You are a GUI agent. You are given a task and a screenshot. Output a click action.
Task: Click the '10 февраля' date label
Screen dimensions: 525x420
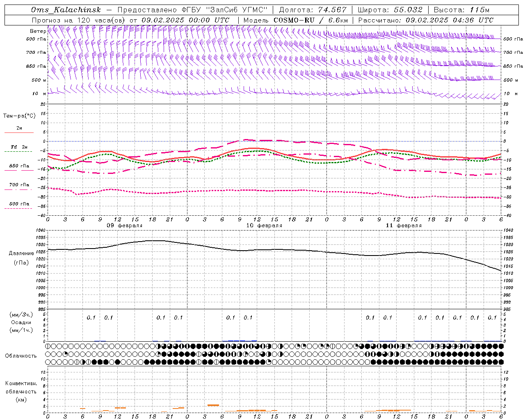tap(264, 226)
